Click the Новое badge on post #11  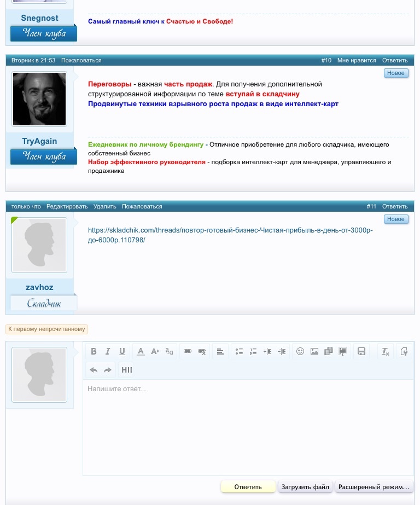coord(396,219)
